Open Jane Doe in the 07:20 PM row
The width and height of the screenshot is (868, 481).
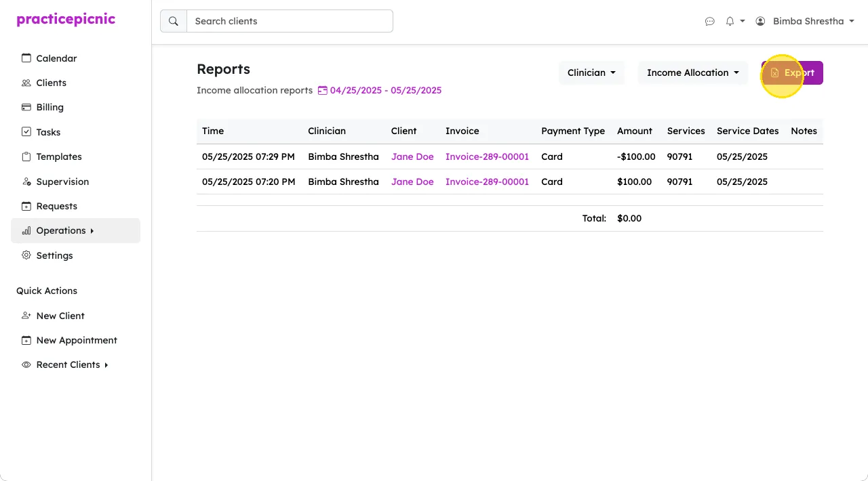412,182
